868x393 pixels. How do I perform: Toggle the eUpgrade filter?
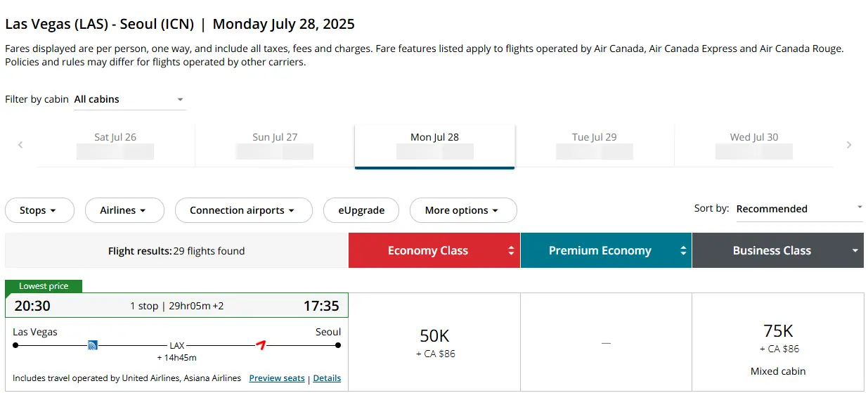click(361, 210)
